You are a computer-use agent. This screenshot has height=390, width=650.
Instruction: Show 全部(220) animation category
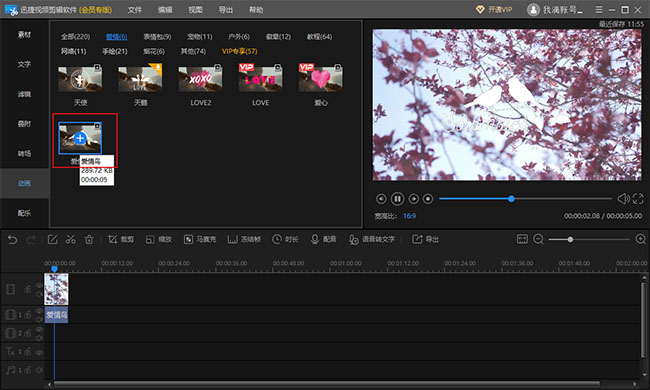(x=75, y=36)
